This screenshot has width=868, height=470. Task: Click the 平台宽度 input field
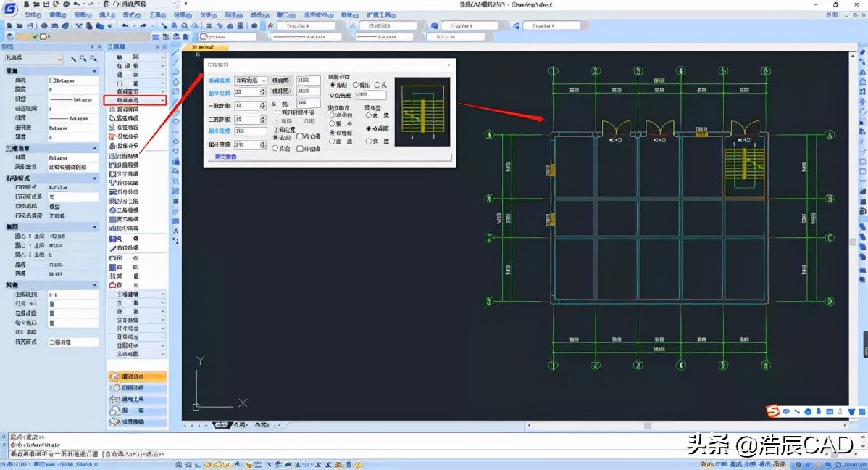tap(370, 95)
